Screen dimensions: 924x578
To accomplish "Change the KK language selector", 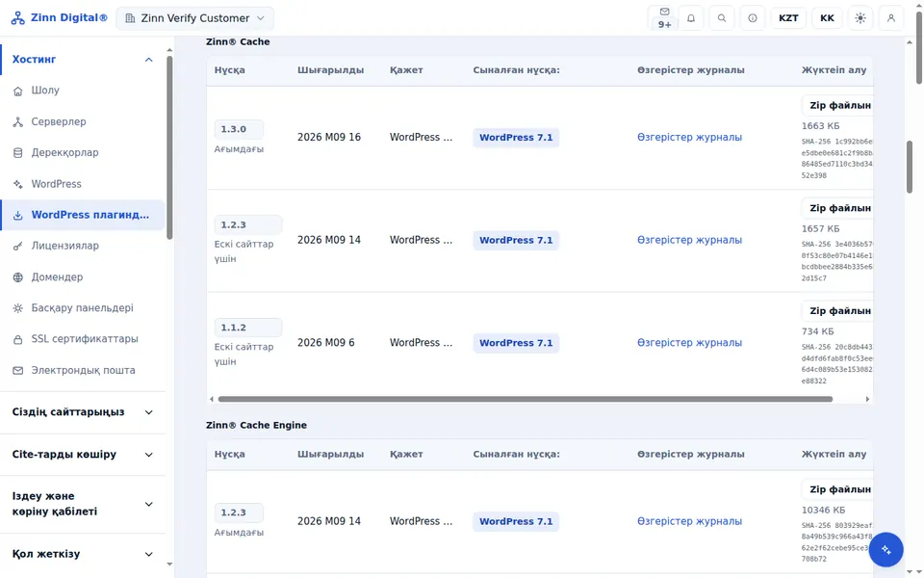I will (x=827, y=18).
